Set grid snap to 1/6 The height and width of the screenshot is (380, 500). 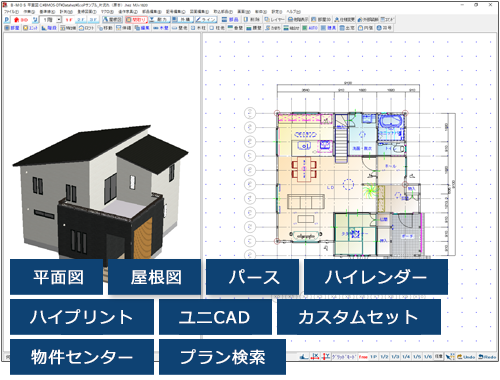coord(428,357)
